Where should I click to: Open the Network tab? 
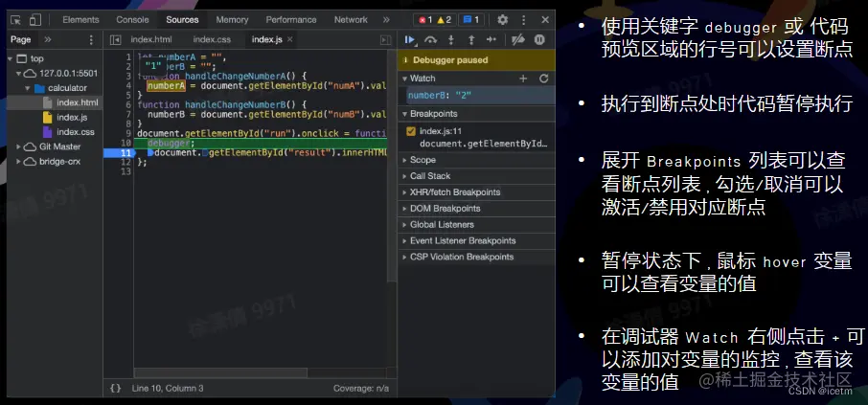(351, 20)
